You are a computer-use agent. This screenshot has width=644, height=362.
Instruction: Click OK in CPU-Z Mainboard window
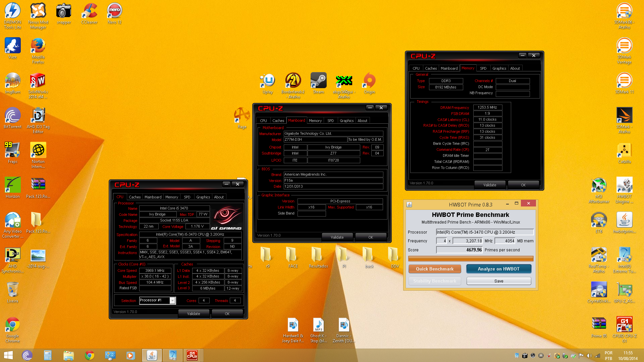[x=371, y=237]
